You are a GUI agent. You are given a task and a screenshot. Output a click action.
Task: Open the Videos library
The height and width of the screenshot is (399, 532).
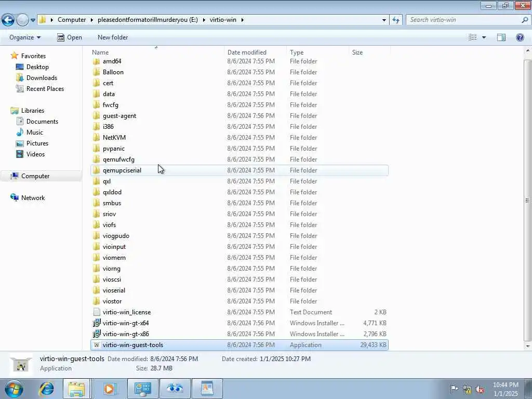pyautogui.click(x=35, y=154)
